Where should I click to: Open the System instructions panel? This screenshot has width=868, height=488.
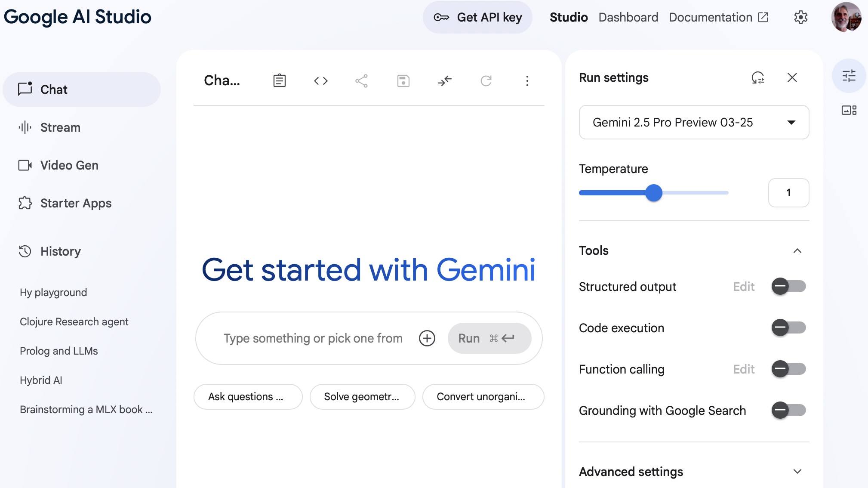click(x=279, y=80)
